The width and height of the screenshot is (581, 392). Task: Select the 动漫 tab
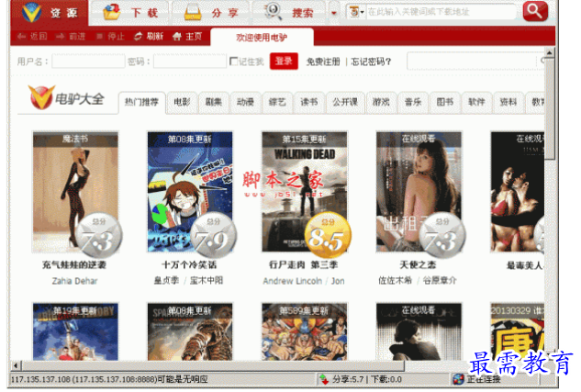click(245, 102)
